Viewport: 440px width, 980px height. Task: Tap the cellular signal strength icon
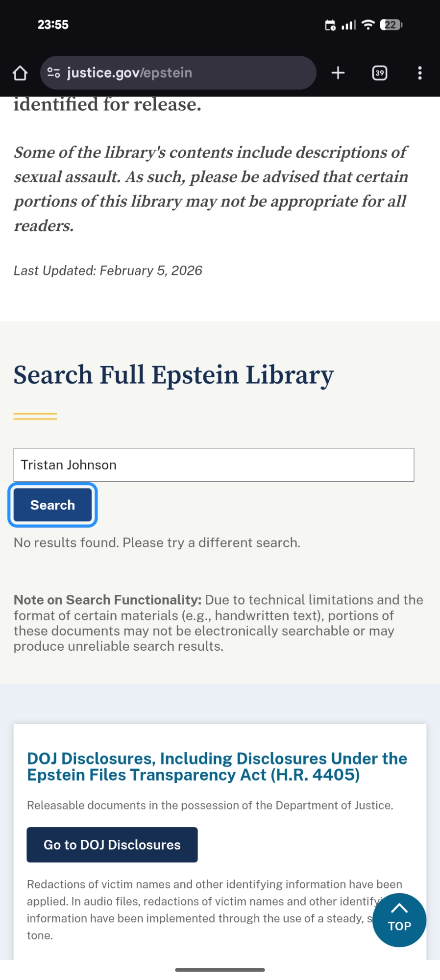[349, 24]
